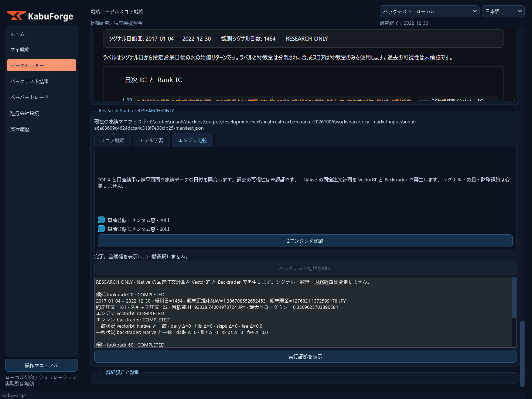Open the 操作マニュアル button
This screenshot has height=399, width=532.
[41, 365]
